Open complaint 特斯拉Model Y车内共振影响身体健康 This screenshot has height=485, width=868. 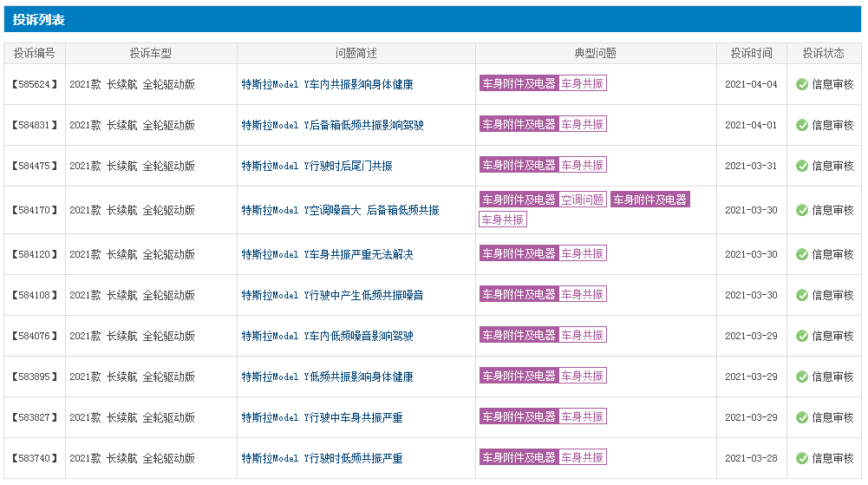tap(327, 85)
